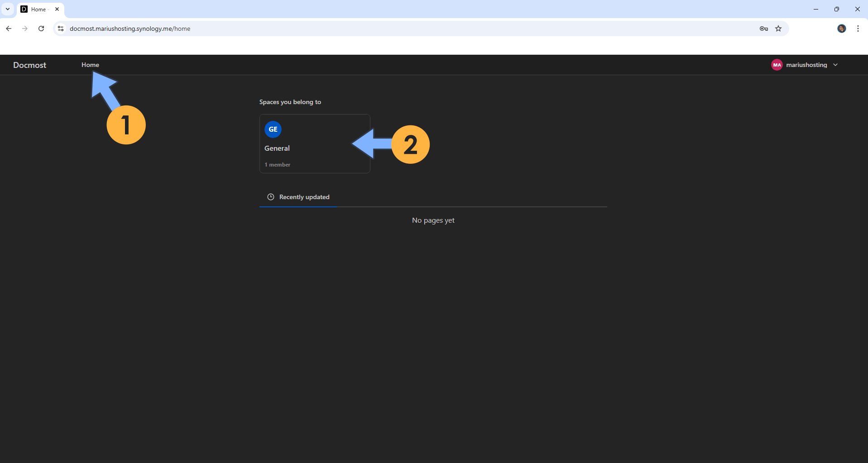
Task: Go back with the browser back arrow
Action: pyautogui.click(x=9, y=29)
